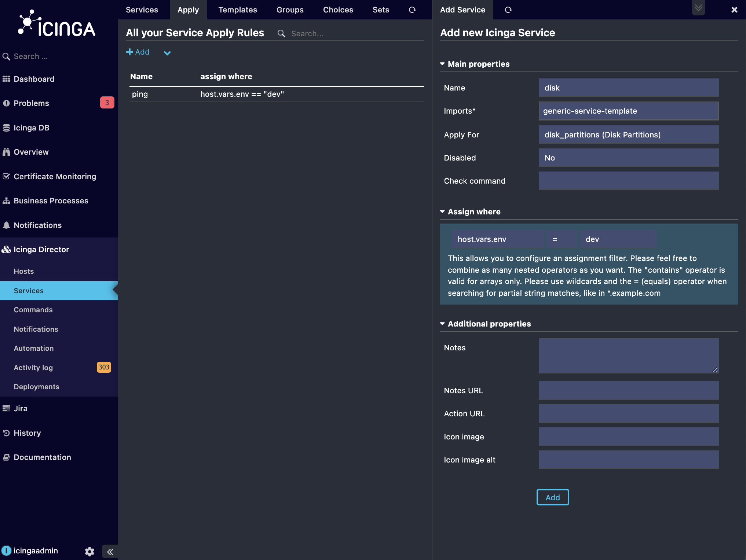The width and height of the screenshot is (746, 560).
Task: Click the History clock icon
Action: coord(6,433)
